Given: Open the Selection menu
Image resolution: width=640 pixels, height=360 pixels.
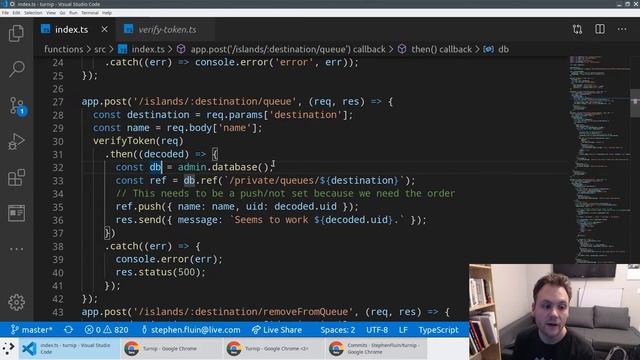Looking at the screenshot, I should (x=33, y=13).
